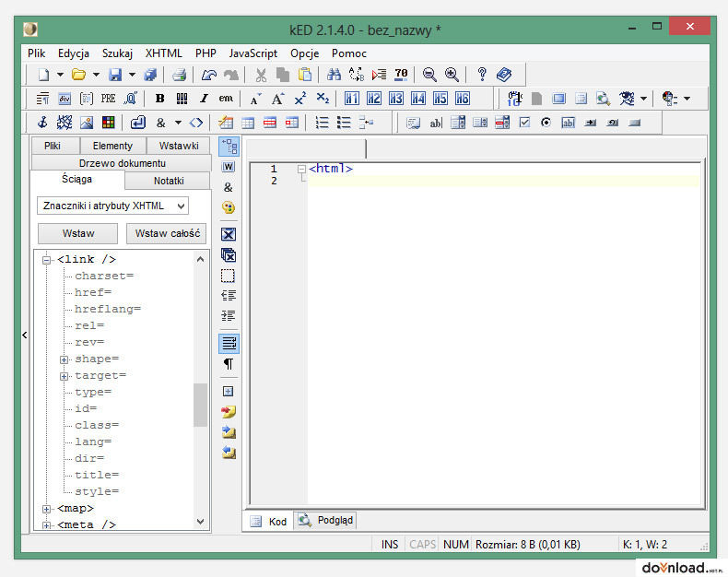Screen dimensions: 728x577
Task: Open the Plik menu
Action: point(36,53)
